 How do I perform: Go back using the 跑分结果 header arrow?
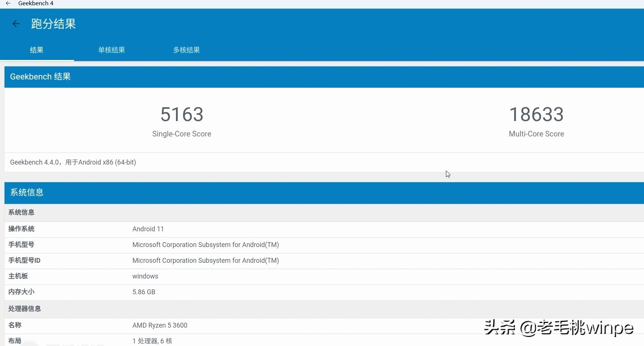coord(16,24)
